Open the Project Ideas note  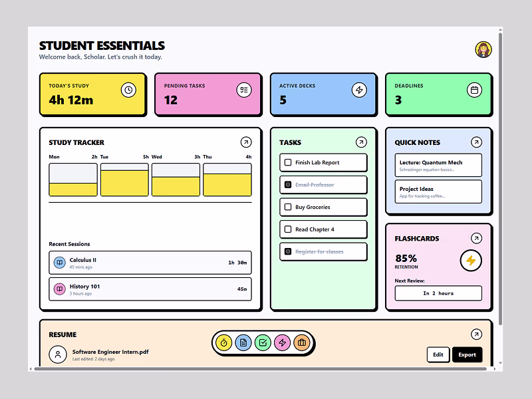[x=438, y=192]
